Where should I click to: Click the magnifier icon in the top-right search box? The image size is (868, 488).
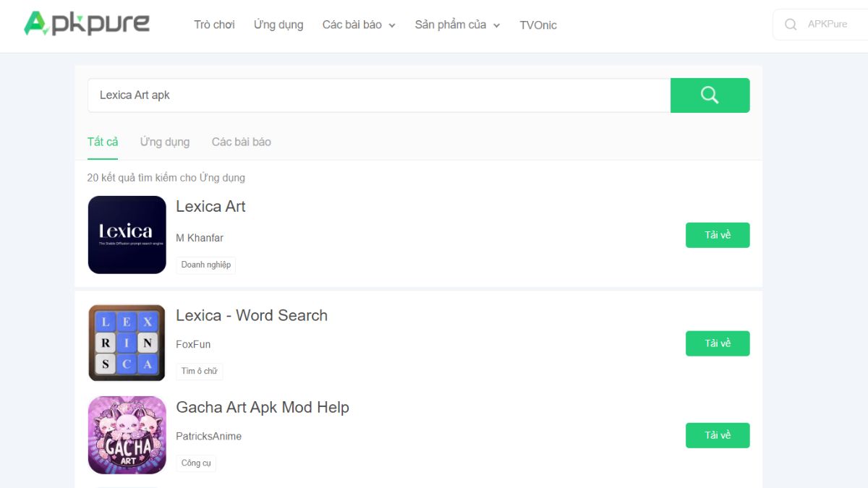coord(791,25)
